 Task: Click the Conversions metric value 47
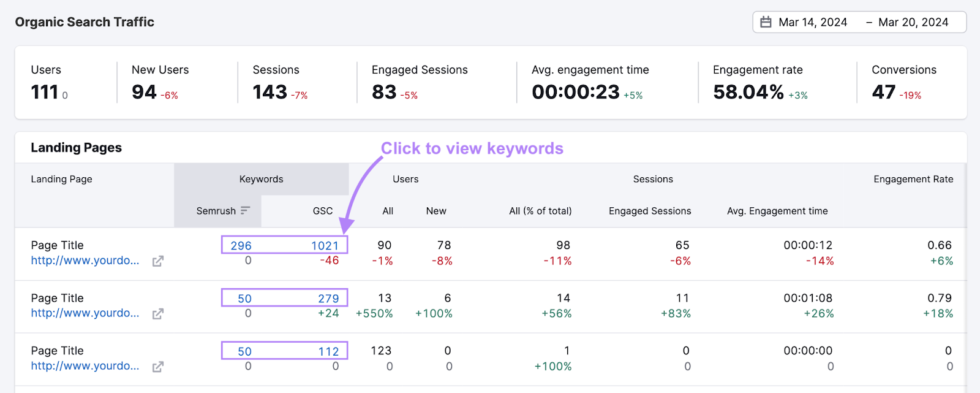[883, 92]
